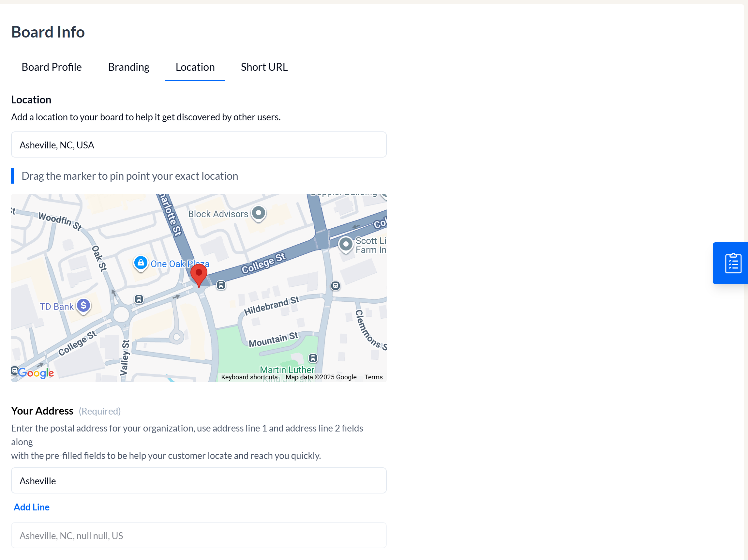This screenshot has height=560, width=748.
Task: Click the pre-filled city state country field
Action: tap(199, 535)
